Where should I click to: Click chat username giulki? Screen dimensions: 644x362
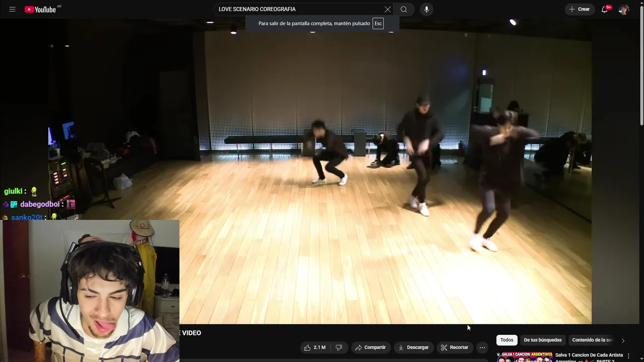point(13,192)
